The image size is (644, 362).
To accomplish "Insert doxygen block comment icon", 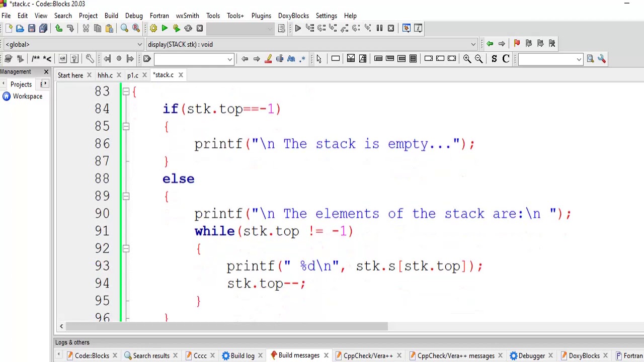I will pos(36,59).
